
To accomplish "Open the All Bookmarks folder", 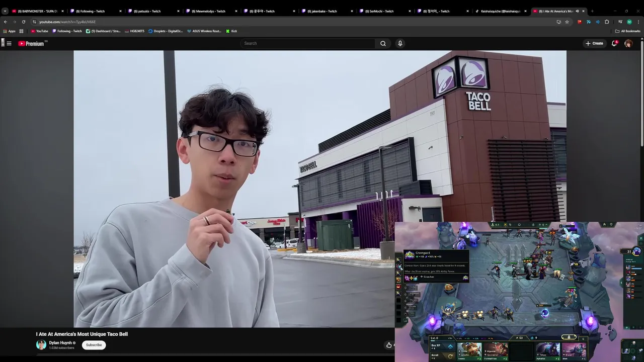I will (627, 31).
